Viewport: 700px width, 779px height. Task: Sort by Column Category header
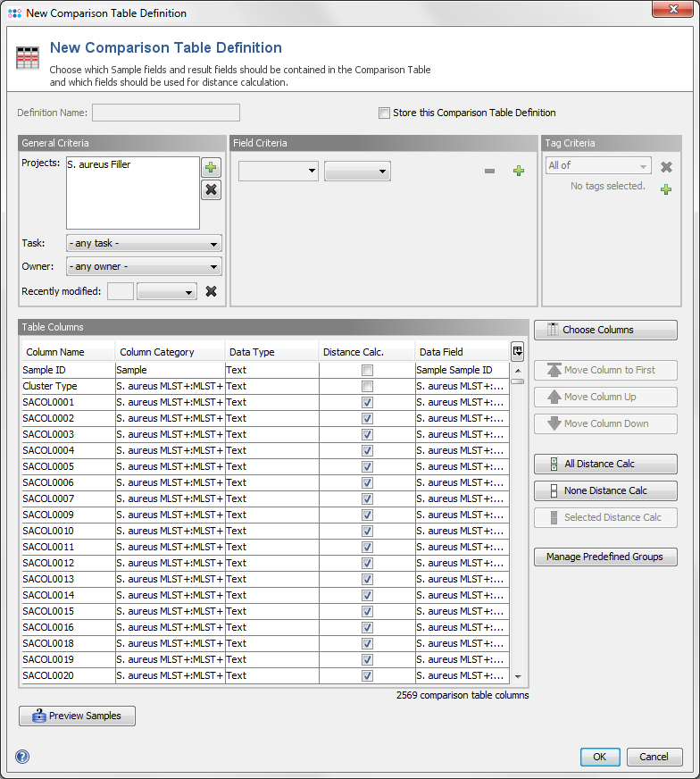(x=171, y=352)
